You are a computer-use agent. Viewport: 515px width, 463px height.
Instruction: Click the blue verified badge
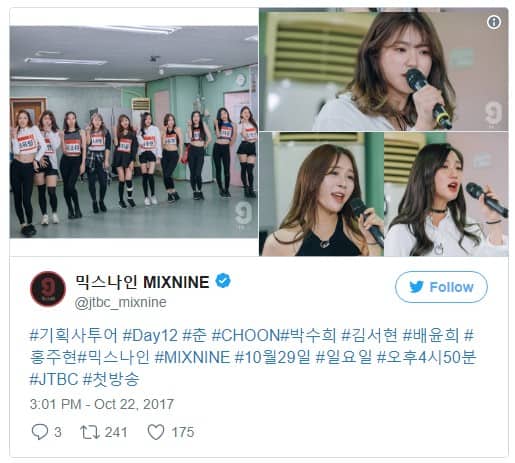click(x=223, y=281)
